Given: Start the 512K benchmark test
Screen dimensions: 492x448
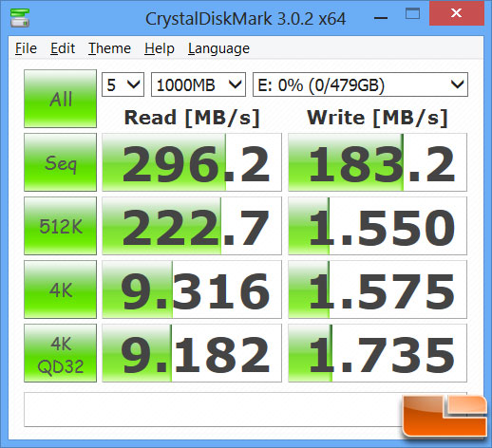Looking at the screenshot, I should click(60, 226).
